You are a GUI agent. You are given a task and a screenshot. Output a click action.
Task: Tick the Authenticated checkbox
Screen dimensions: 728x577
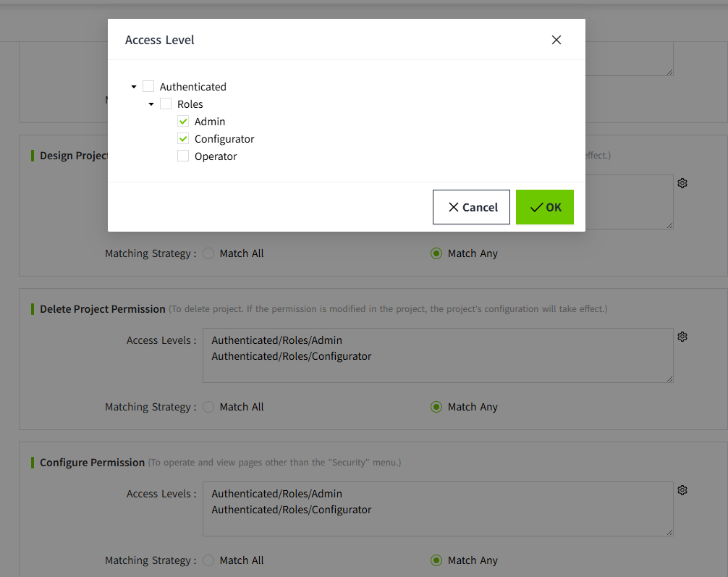148,87
